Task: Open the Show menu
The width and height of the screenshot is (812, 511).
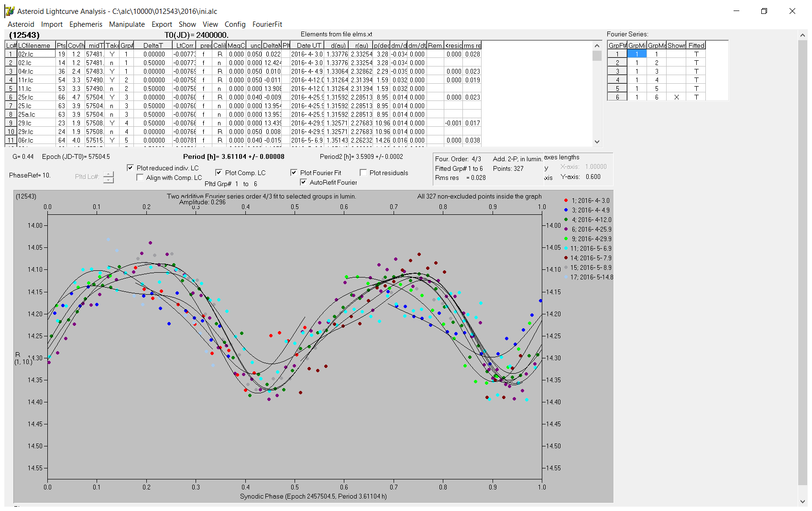Action: coord(187,24)
